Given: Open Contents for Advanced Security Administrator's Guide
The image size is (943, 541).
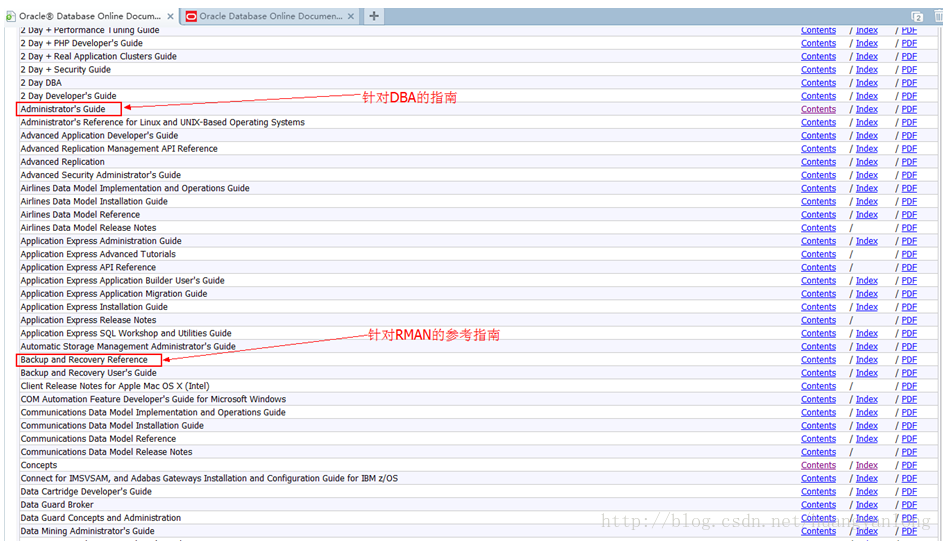Looking at the screenshot, I should 818,175.
